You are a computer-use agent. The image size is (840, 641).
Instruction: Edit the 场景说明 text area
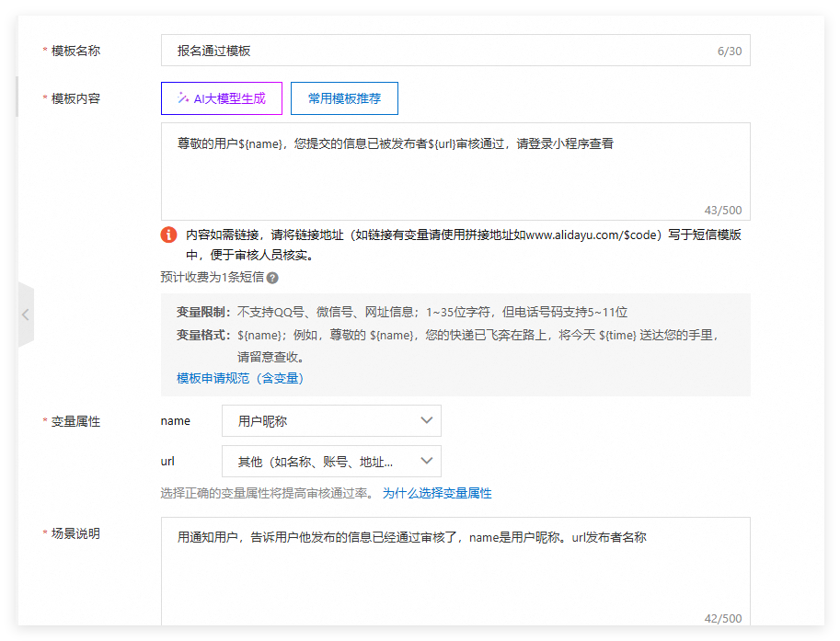point(455,571)
